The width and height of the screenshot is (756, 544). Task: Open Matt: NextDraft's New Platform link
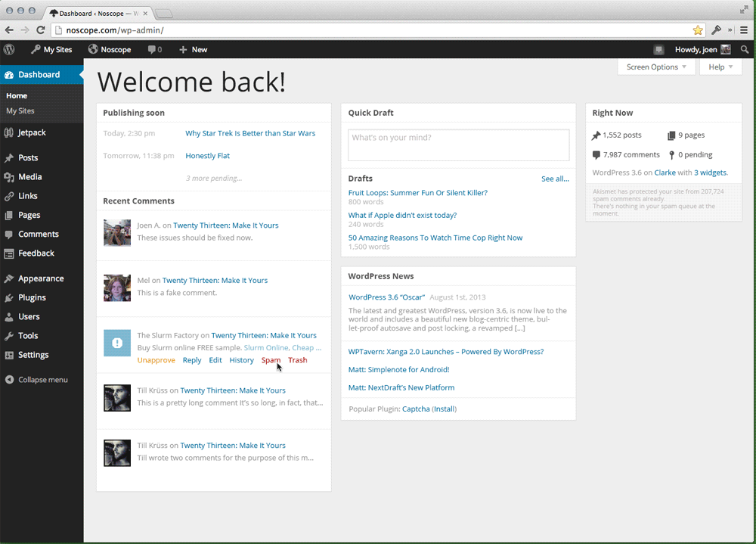tap(401, 387)
